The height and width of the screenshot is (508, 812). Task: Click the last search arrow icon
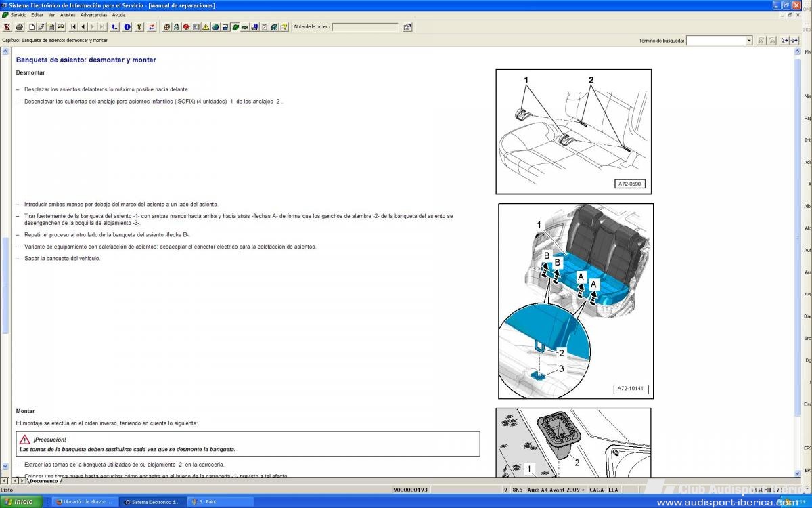[794, 41]
